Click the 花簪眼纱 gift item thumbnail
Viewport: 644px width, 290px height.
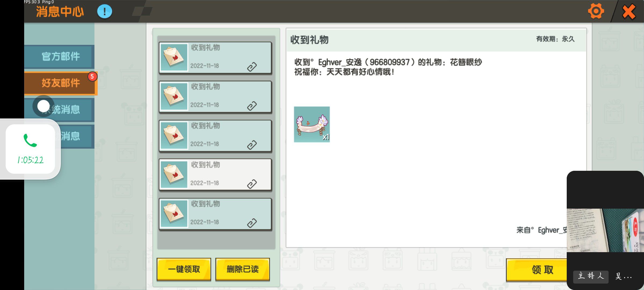click(312, 124)
